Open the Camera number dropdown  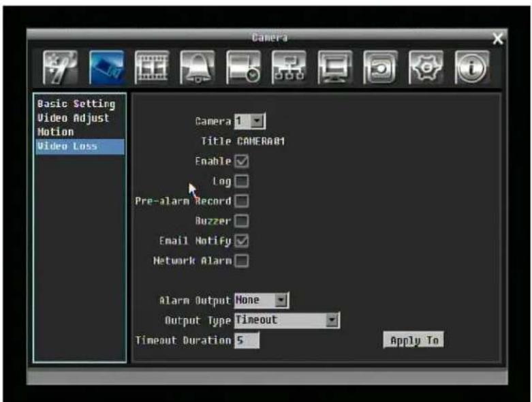click(x=250, y=121)
